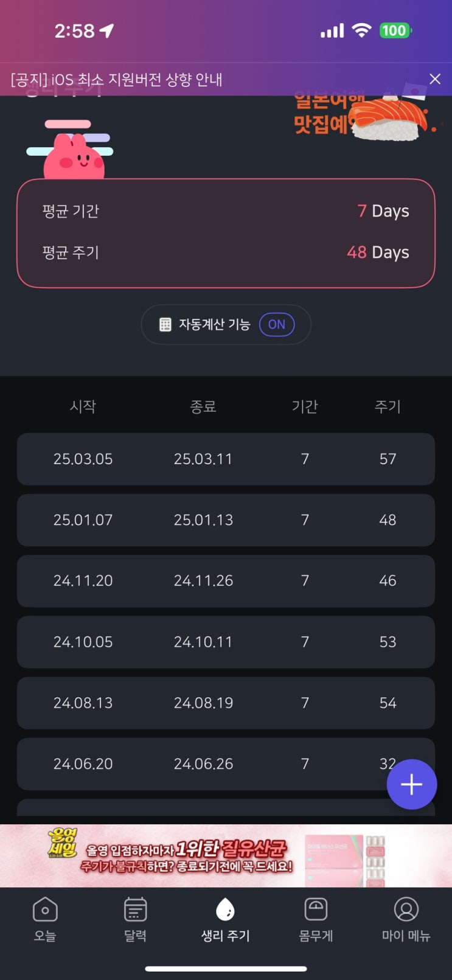Image resolution: width=452 pixels, height=980 pixels.
Task: Dismiss the iOS notice banner
Action: point(434,79)
